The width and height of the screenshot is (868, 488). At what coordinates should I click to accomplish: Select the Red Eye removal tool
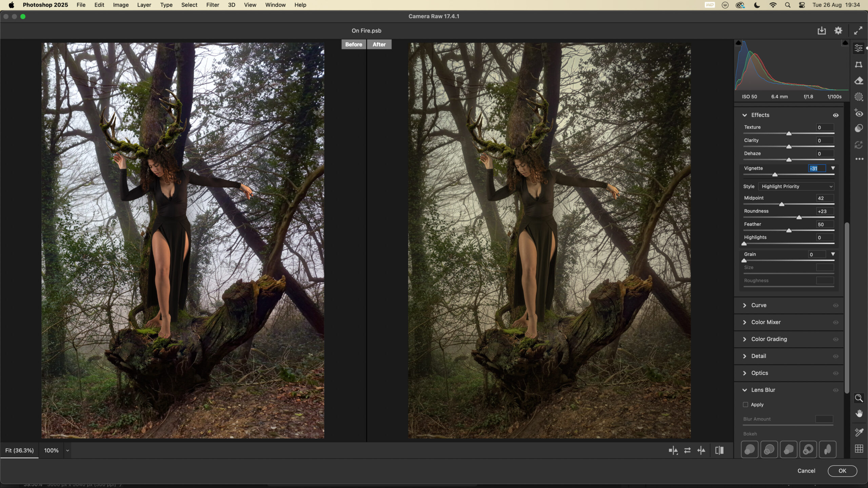coord(859,113)
